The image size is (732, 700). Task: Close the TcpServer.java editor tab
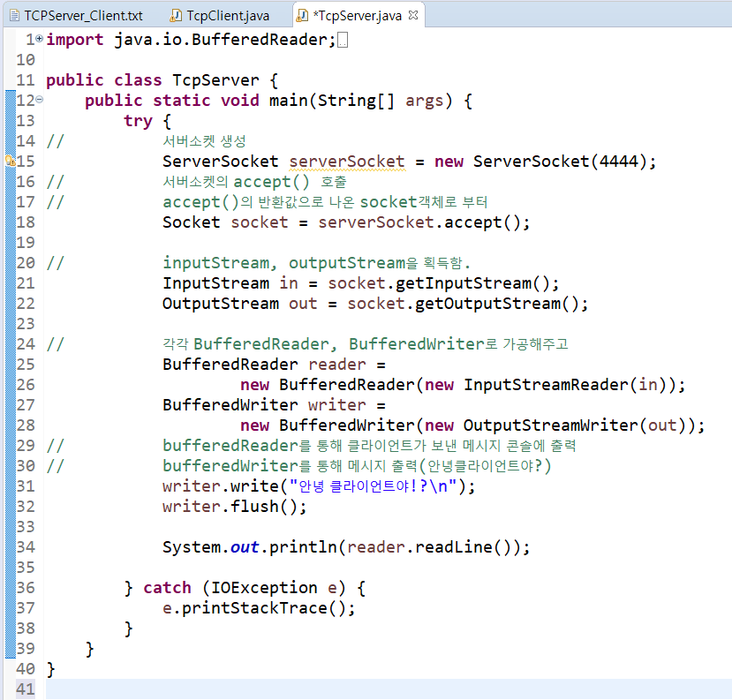point(413,15)
